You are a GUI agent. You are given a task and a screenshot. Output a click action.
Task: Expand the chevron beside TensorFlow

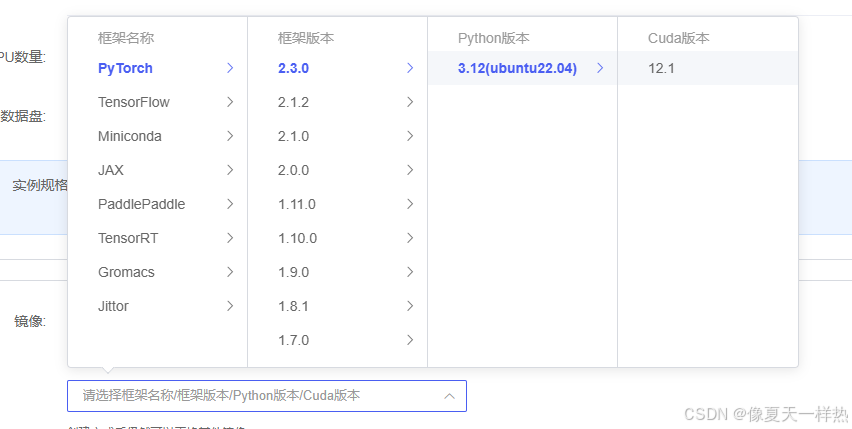(230, 102)
